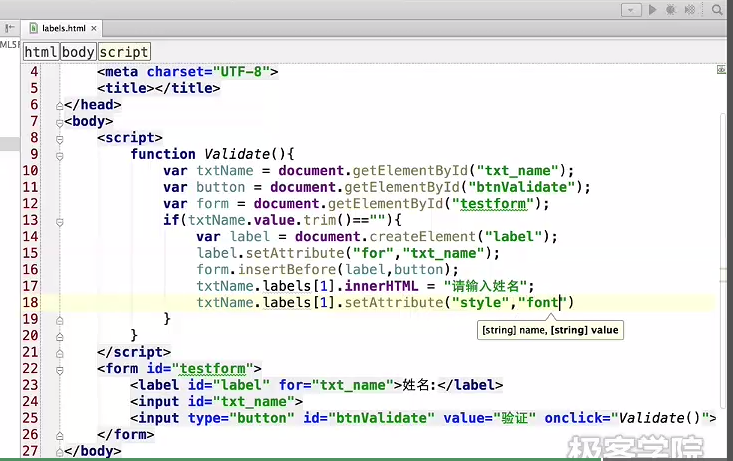
Task: Click createElement on line 14
Action: point(423,237)
